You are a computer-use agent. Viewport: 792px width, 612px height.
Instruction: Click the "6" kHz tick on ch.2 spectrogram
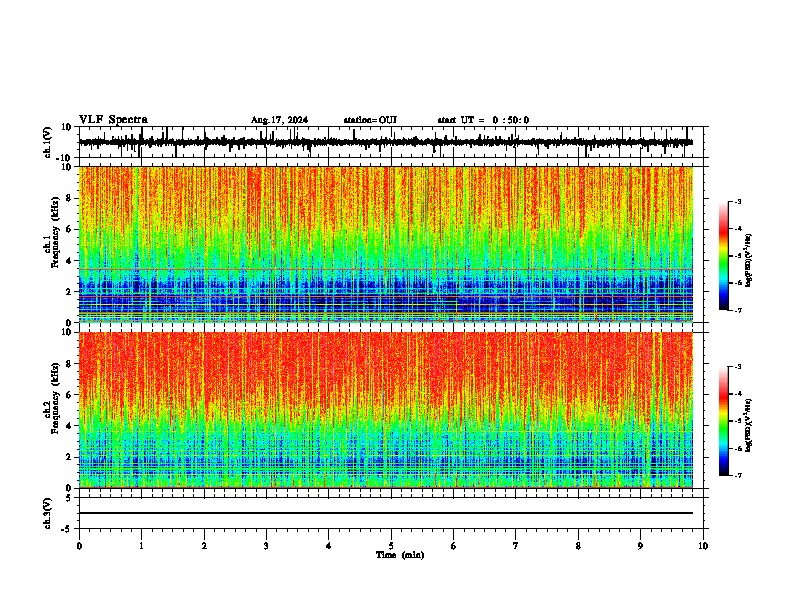(x=69, y=394)
